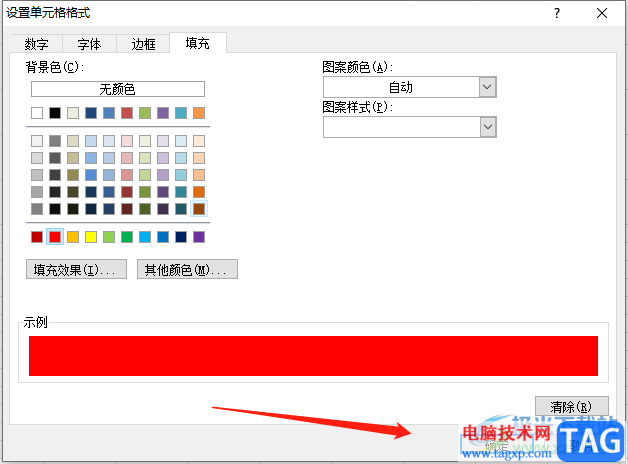
Task: Select navy blue in standard colors row
Action: pos(181,237)
